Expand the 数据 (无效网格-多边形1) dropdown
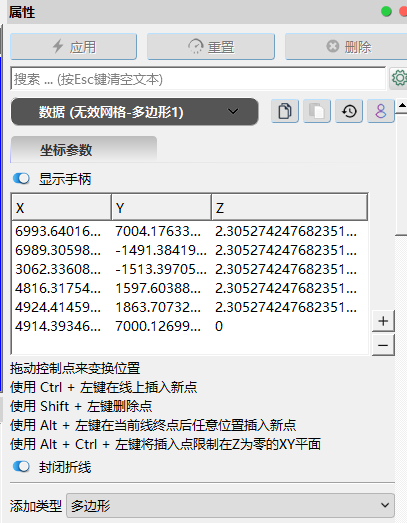The width and height of the screenshot is (407, 523). coord(134,111)
